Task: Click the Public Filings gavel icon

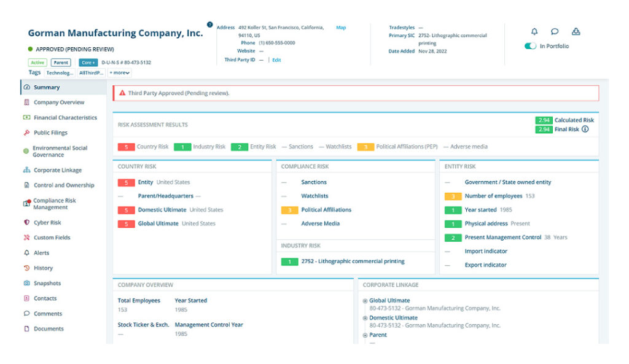Action: [26, 133]
